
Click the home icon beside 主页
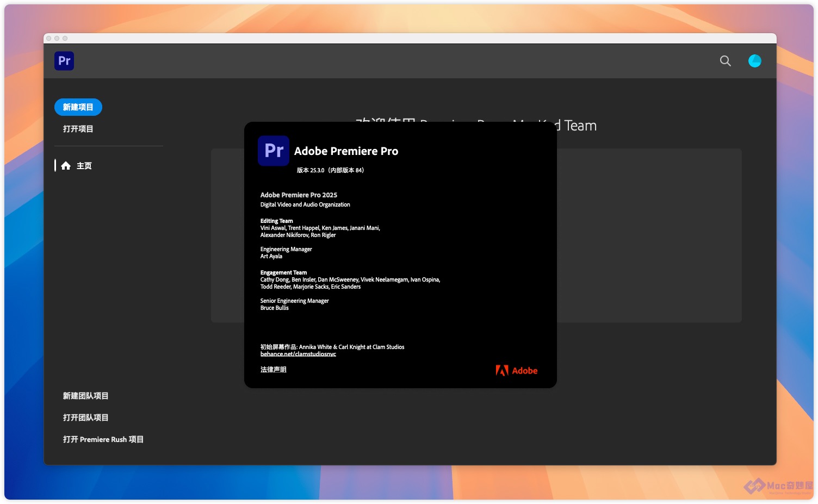coord(66,166)
